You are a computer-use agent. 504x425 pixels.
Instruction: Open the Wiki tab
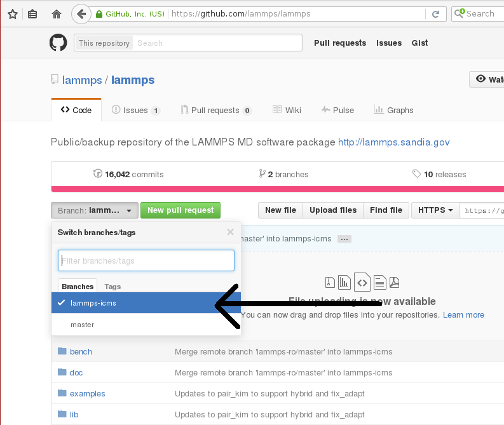tap(287, 110)
